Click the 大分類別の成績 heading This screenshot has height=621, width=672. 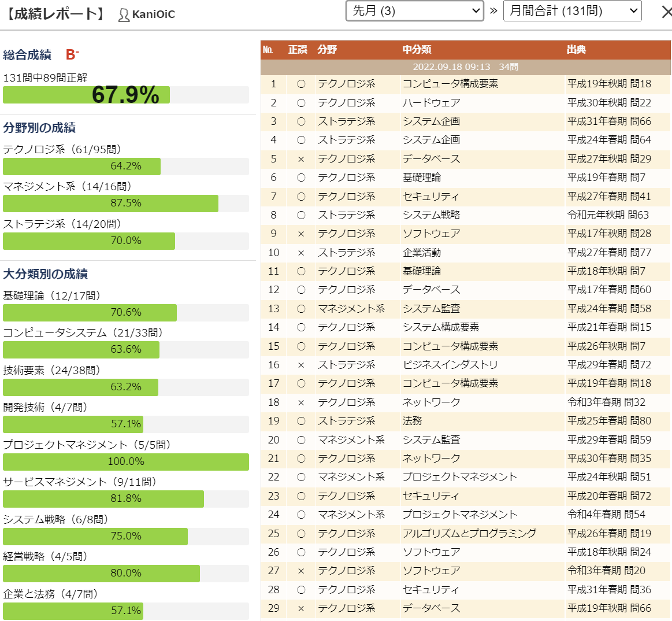tap(46, 274)
